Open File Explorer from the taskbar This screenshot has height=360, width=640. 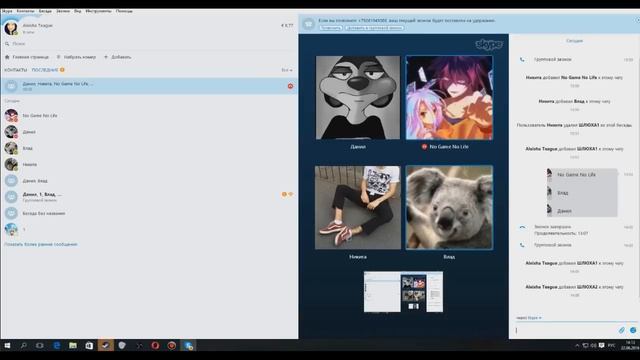point(73,346)
